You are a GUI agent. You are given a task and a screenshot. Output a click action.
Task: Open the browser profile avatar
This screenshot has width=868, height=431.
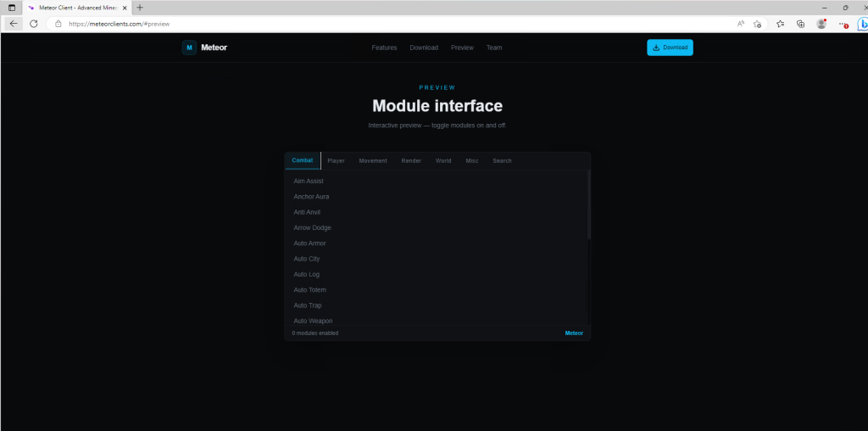click(x=821, y=24)
